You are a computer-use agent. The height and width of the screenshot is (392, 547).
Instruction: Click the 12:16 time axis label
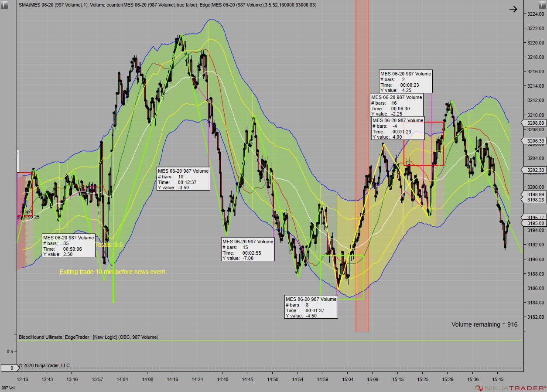click(23, 380)
